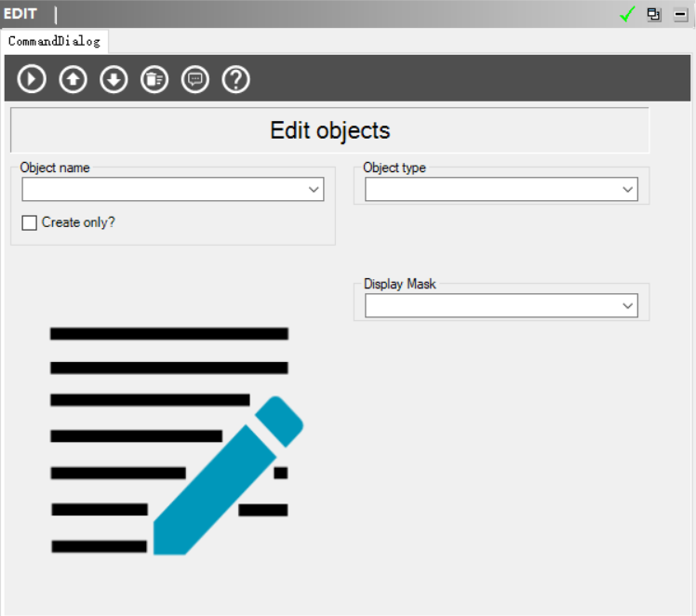Image resolution: width=696 pixels, height=616 pixels.
Task: Click the run command play icon
Action: coord(32,79)
